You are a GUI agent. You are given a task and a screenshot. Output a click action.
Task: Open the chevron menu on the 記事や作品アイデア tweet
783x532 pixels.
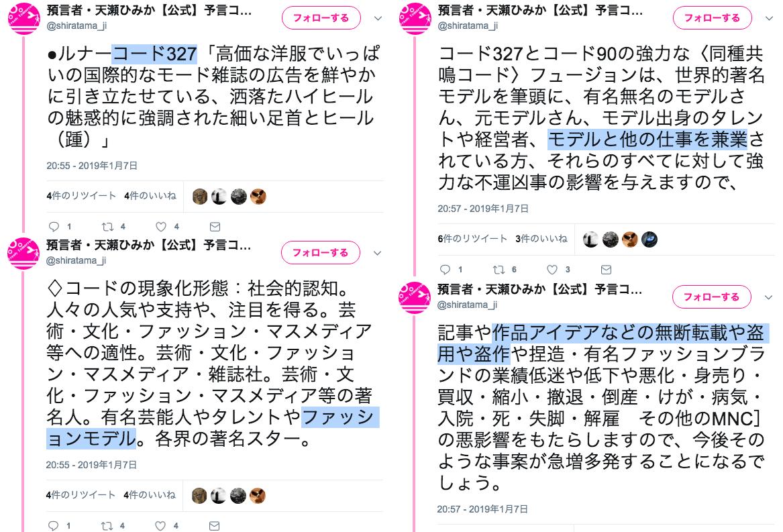[768, 298]
